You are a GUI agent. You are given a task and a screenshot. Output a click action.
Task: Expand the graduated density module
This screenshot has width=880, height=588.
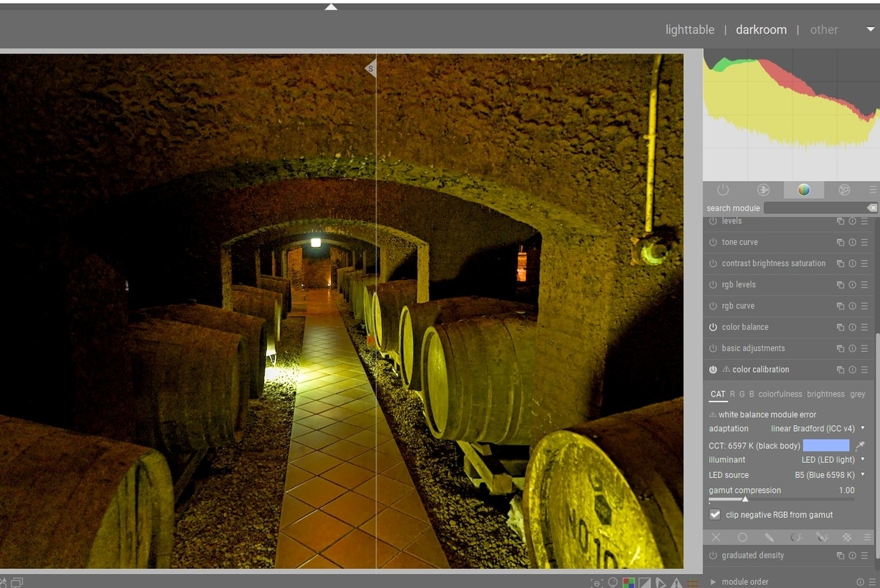pos(752,556)
